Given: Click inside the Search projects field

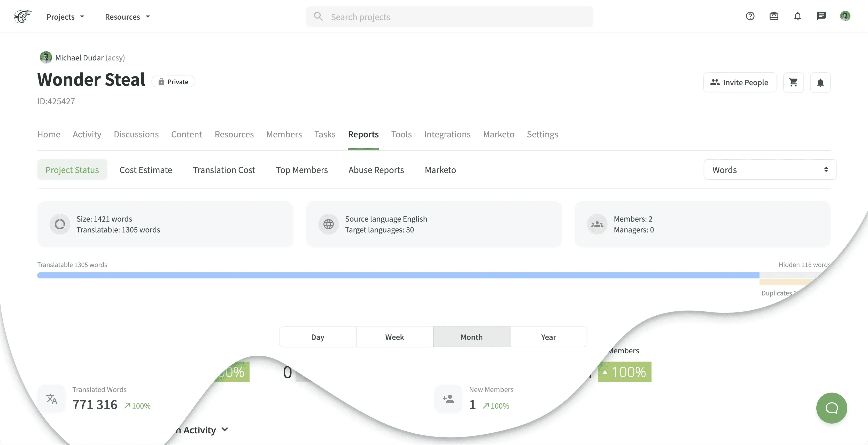Looking at the screenshot, I should tap(448, 17).
